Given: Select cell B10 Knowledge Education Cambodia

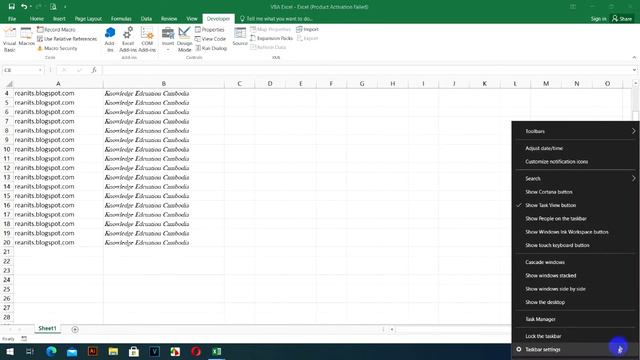Looking at the screenshot, I should coord(164,149).
